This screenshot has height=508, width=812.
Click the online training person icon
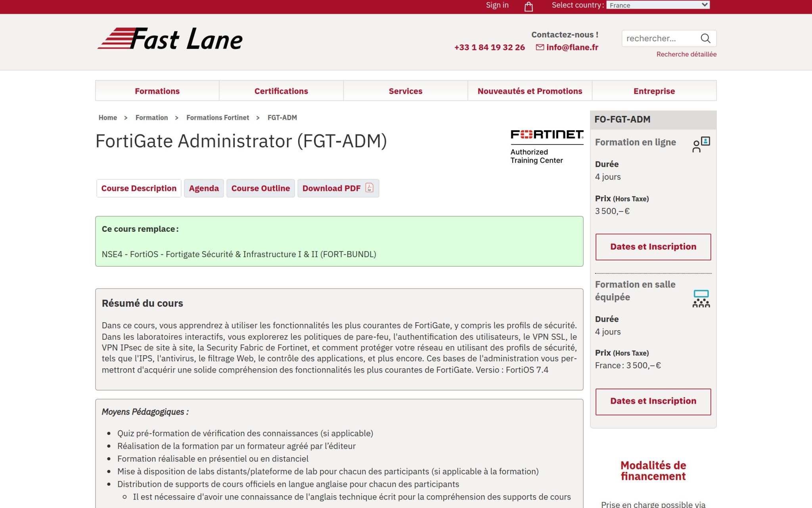(x=701, y=144)
